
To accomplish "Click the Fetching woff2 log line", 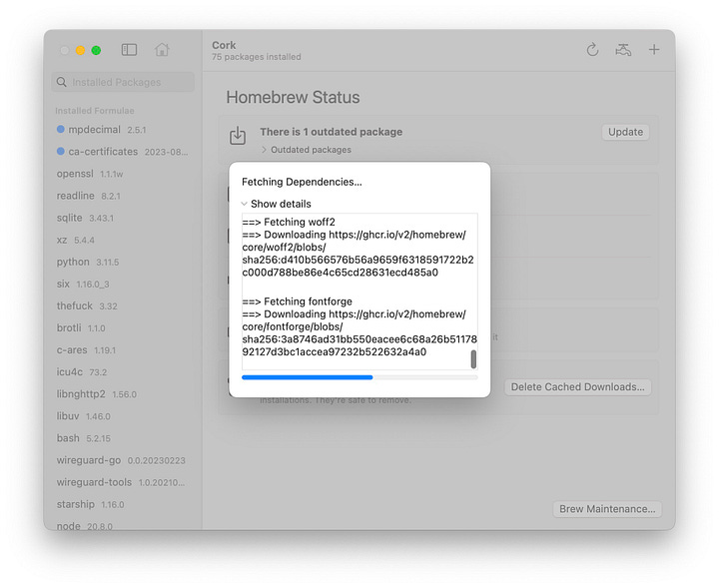I will coord(289,222).
